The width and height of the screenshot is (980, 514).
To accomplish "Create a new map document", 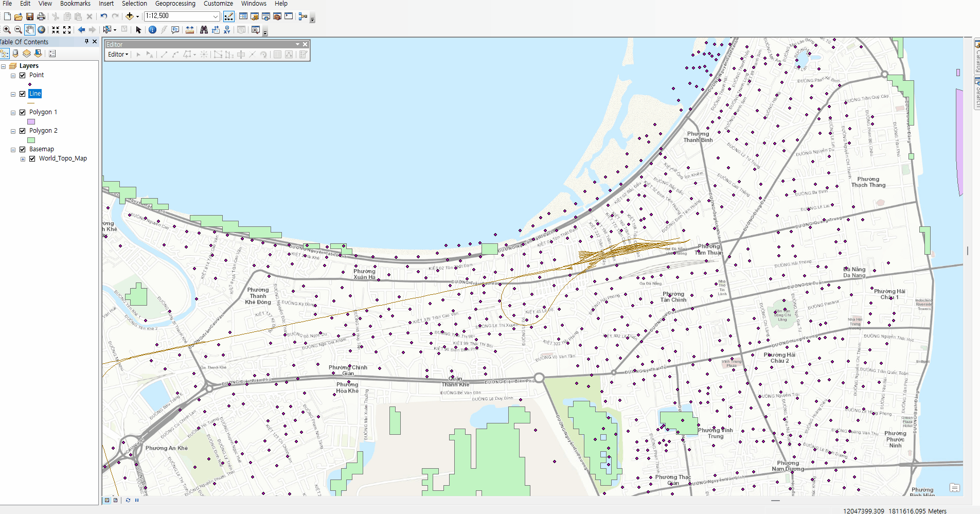I will [x=7, y=16].
